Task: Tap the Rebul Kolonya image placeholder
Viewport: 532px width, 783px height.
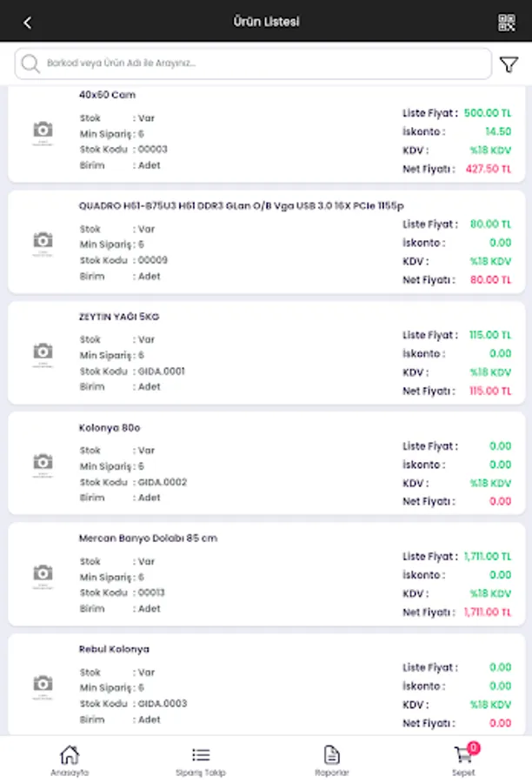Action: 43,685
